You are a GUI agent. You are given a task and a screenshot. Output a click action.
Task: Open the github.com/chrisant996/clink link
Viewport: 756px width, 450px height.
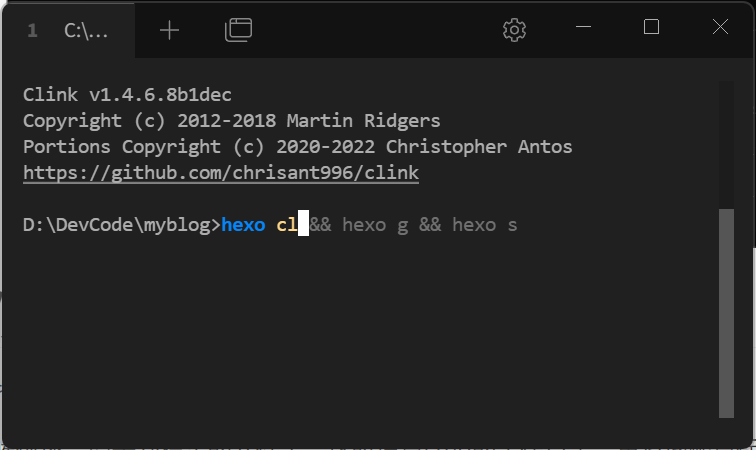[221, 173]
